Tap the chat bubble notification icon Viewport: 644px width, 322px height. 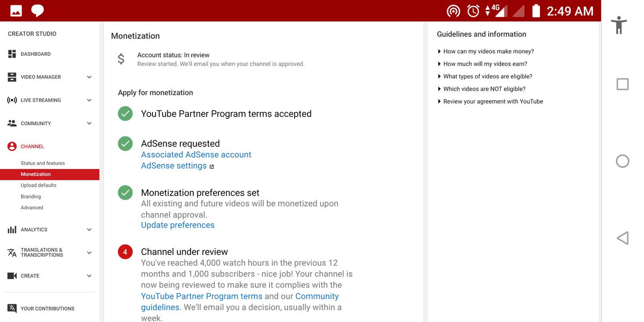point(38,11)
